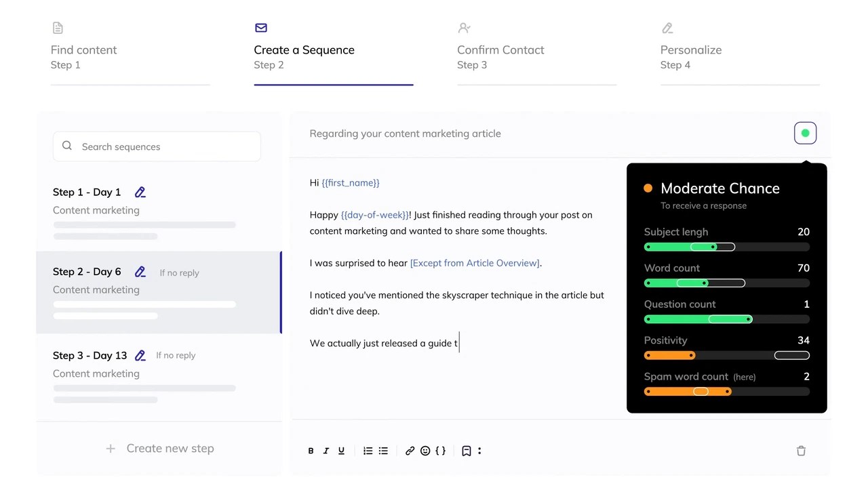Click the orange Moderate Chance dot
This screenshot has height=488, width=868.
[648, 188]
